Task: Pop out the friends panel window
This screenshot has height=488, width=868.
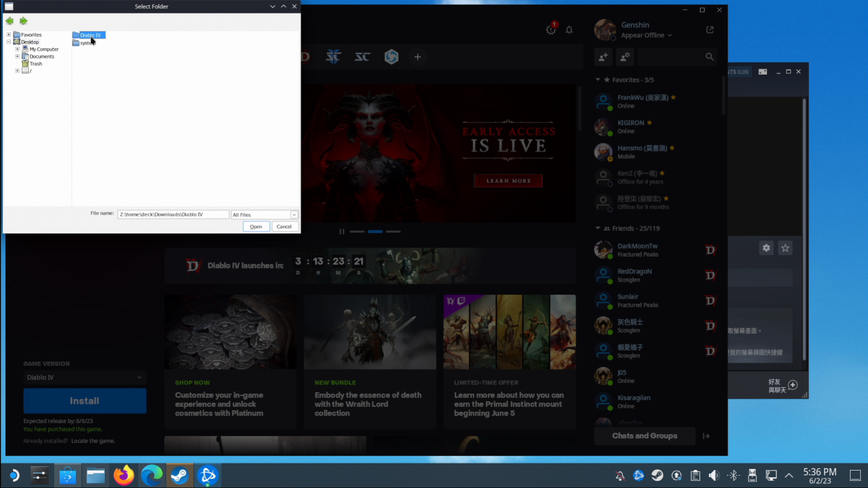Action: click(x=710, y=30)
